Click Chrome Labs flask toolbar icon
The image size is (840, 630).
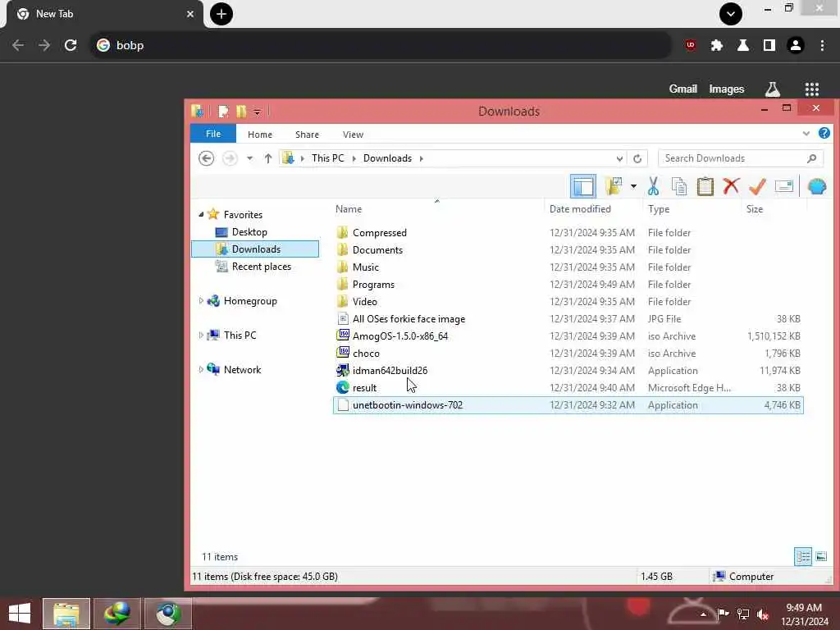click(742, 45)
